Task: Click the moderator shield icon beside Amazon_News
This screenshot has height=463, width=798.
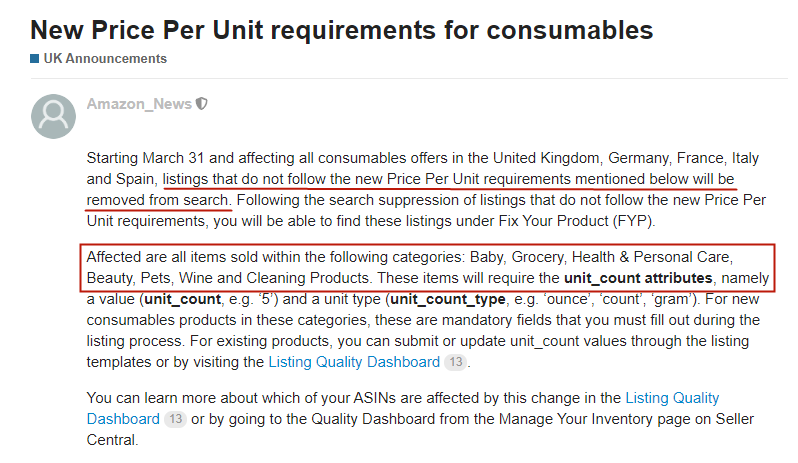Action: [x=203, y=103]
